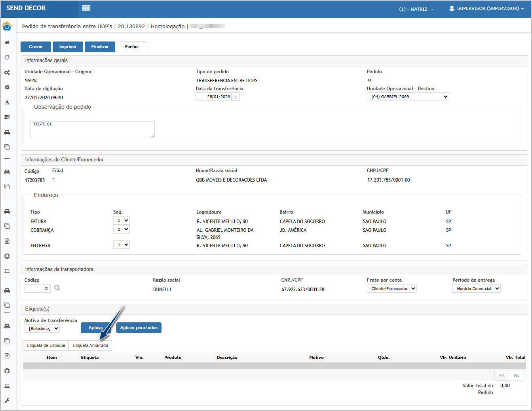This screenshot has height=411, width=532.
Task: Toggle the hamburger menu in the top bar
Action: click(86, 8)
